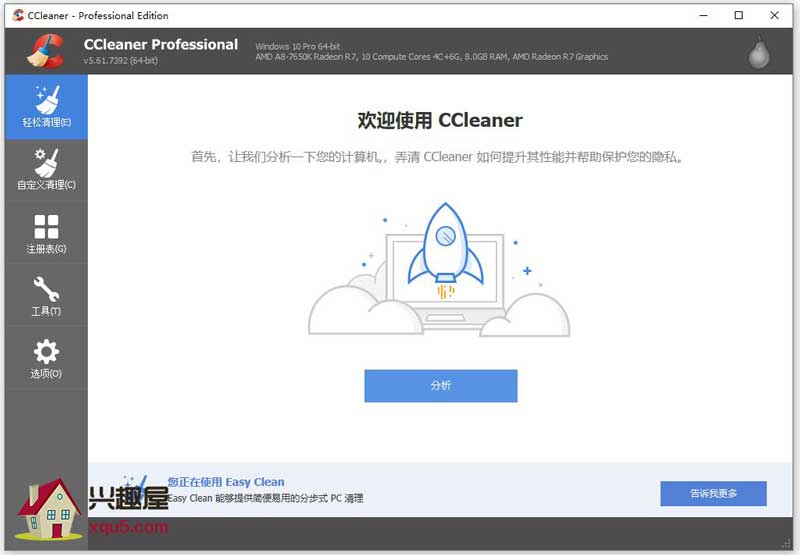
Task: Open the Tools (工具) wrench section
Action: (46, 296)
